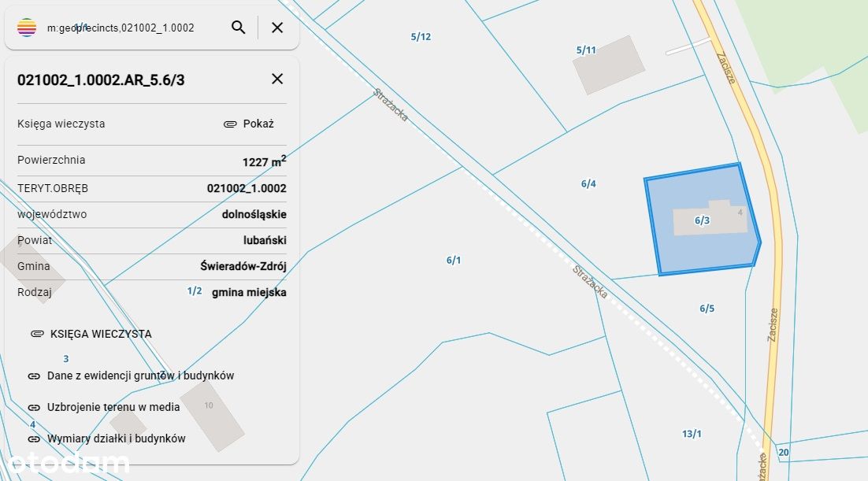868x481 pixels.
Task: Click the powiat value lubański
Action: coord(265,240)
